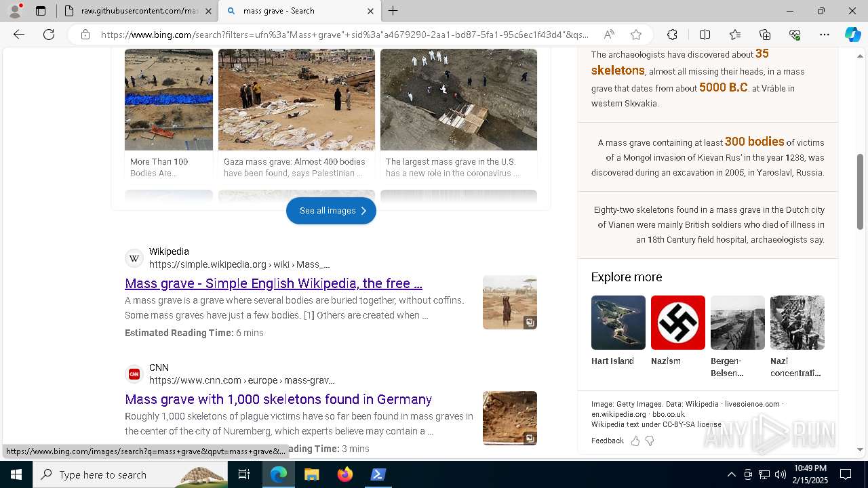This screenshot has height=488, width=868.
Task: Open Edge Settings and more menu
Action: [x=825, y=35]
